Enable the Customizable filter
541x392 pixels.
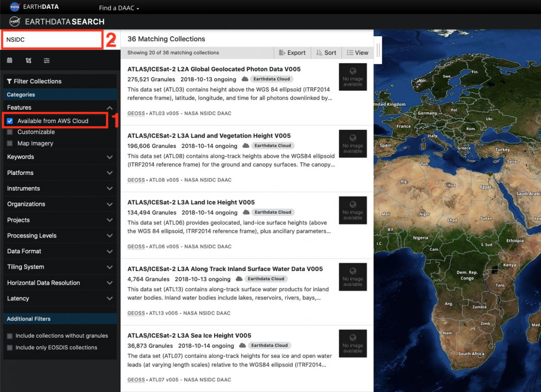(10, 132)
